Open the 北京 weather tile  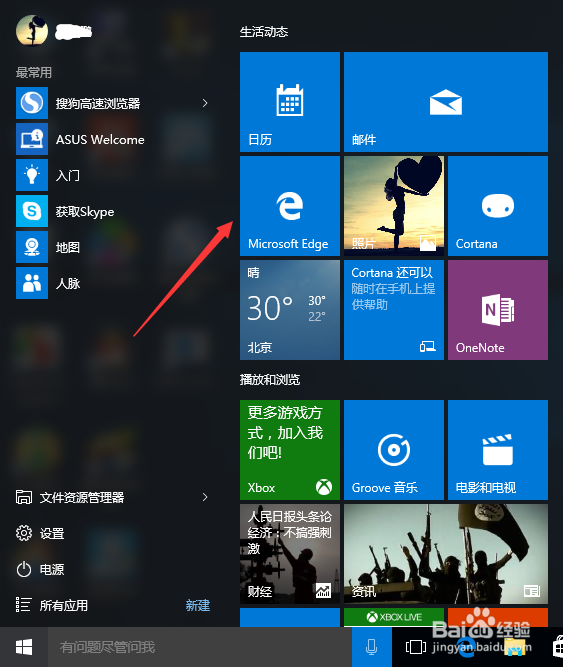[290, 310]
